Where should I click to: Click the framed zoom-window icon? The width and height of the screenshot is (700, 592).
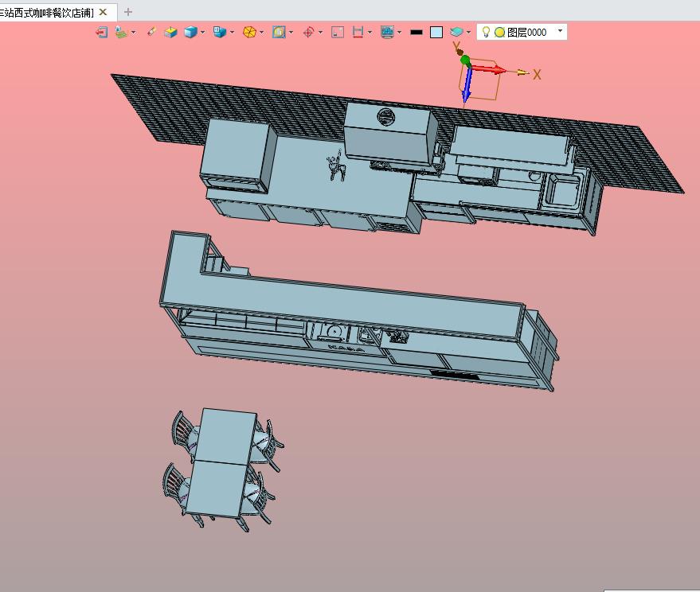click(x=279, y=32)
